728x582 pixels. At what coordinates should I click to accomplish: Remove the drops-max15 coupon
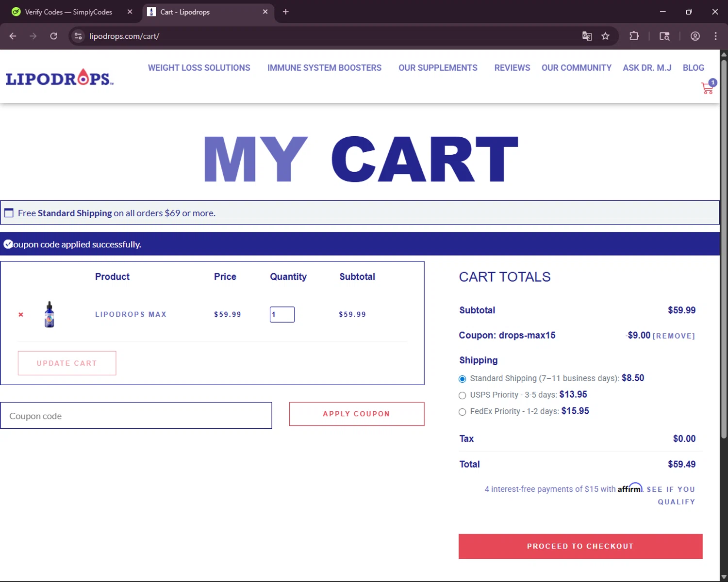674,336
